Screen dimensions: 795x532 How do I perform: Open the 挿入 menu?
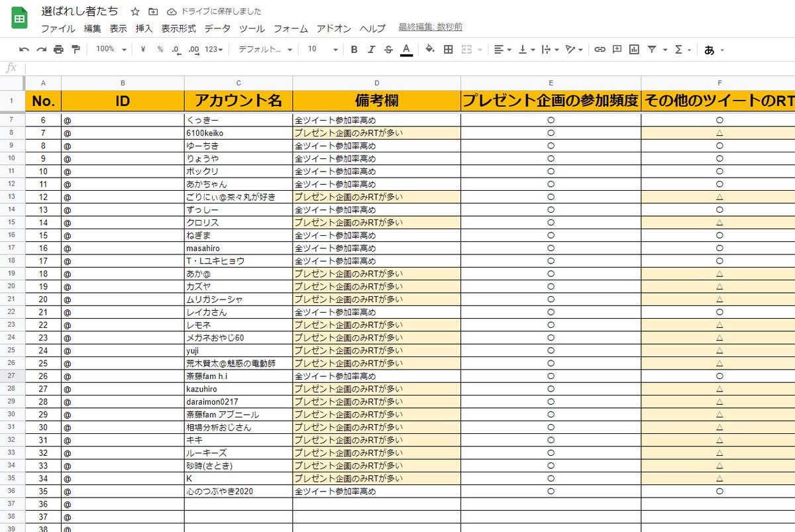144,28
